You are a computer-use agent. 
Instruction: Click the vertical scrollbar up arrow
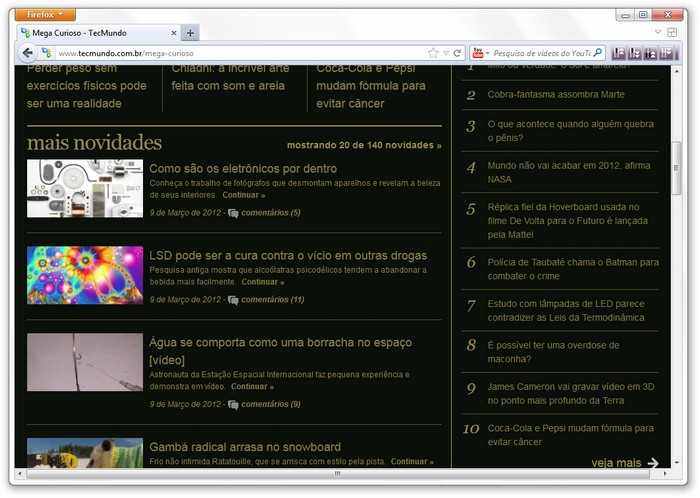[676, 71]
